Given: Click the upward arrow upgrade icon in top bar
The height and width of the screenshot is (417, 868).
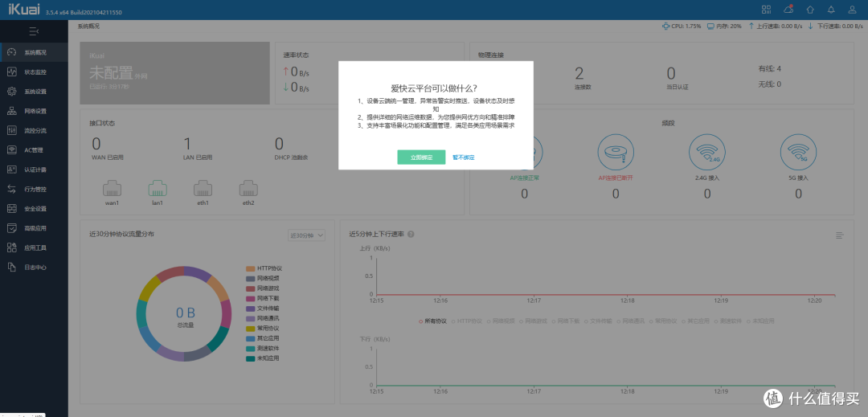Looking at the screenshot, I should [810, 10].
